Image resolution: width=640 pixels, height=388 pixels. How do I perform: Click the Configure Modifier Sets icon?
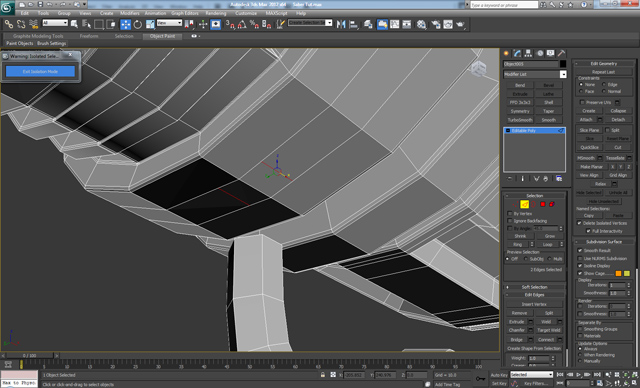tap(559, 179)
